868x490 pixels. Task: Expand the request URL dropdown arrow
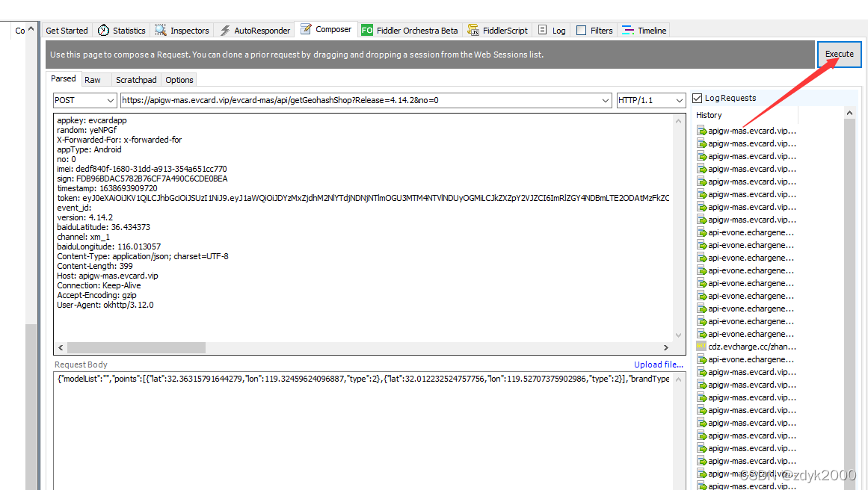(605, 101)
